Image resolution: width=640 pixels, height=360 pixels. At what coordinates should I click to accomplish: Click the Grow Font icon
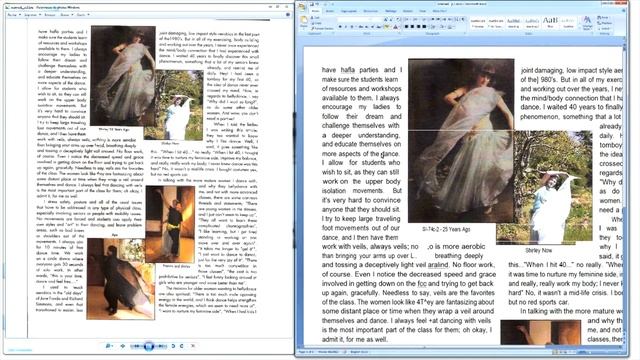click(x=385, y=19)
